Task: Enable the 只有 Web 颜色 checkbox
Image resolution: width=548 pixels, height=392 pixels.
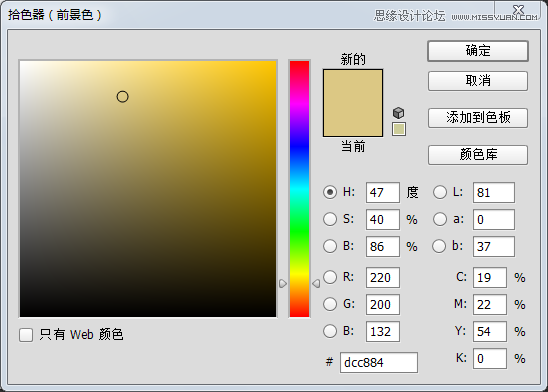Action: tap(26, 335)
